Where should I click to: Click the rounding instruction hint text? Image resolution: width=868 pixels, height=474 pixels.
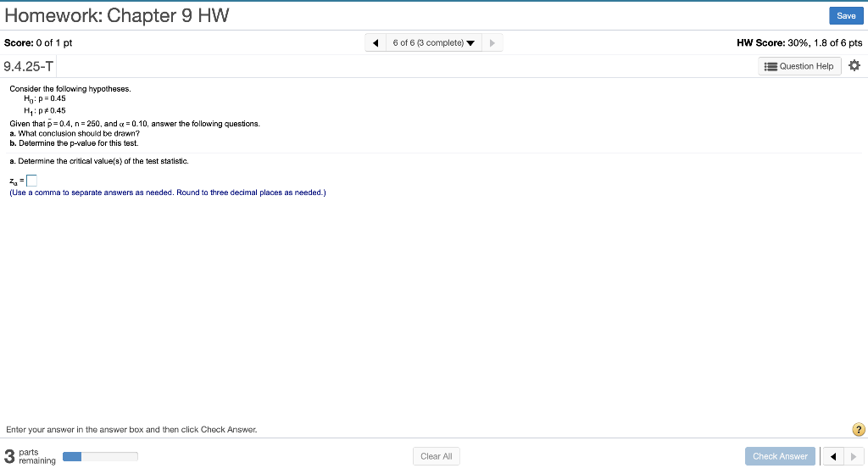pyautogui.click(x=168, y=192)
